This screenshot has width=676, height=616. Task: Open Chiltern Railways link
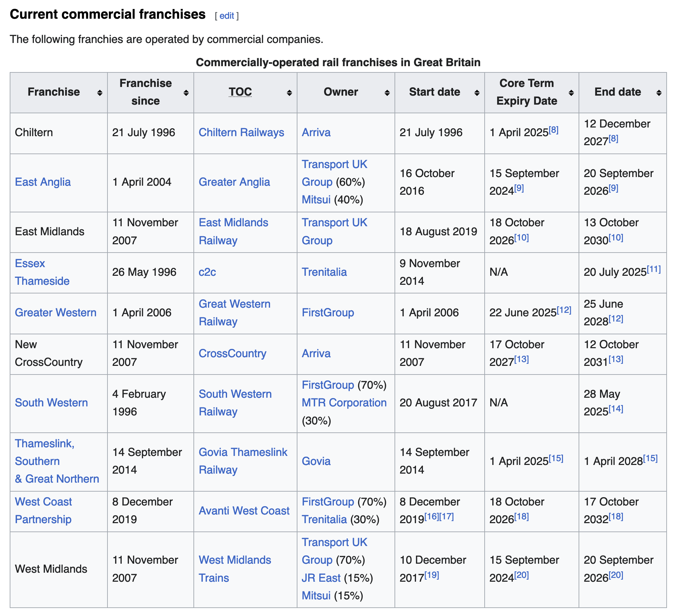241,132
